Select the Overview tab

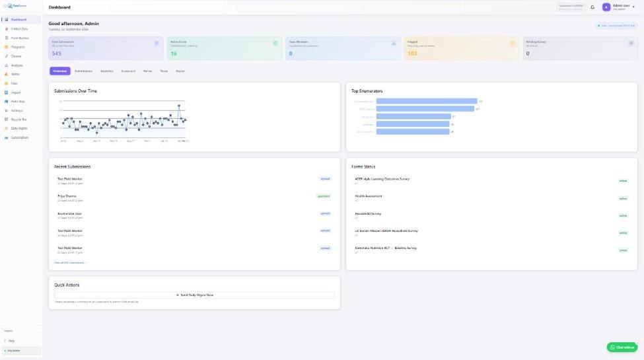coord(60,71)
